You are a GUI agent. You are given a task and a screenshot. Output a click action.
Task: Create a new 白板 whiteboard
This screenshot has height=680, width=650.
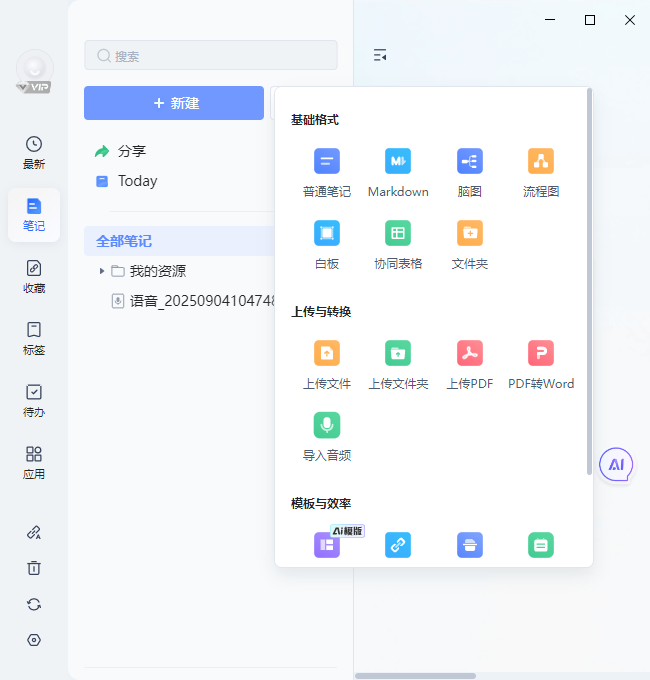tap(327, 245)
